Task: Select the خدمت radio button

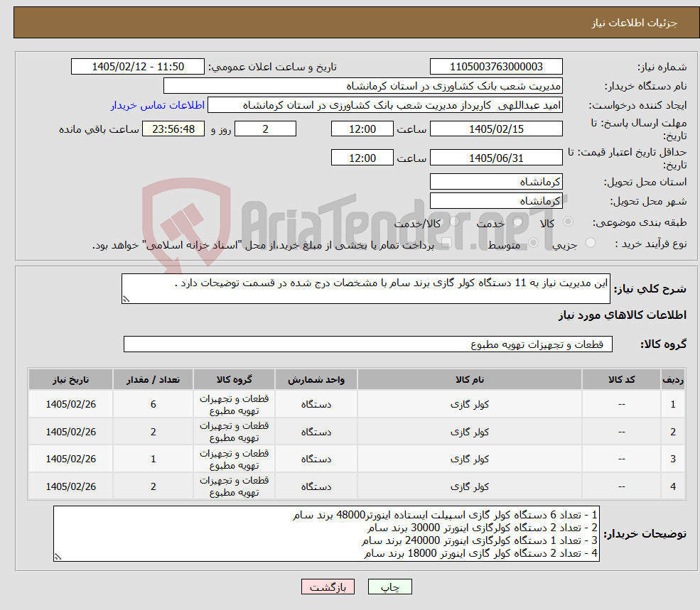Action: 517,222
